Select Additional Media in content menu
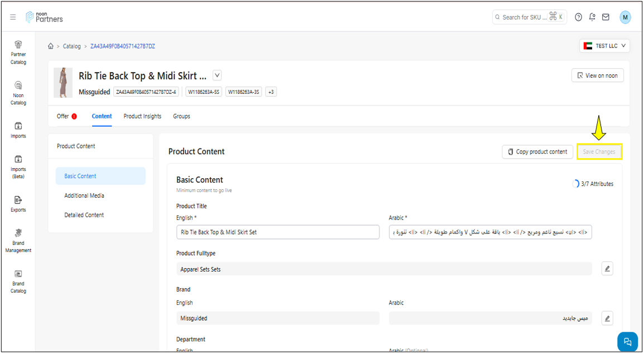Screen dimensions: 644x353 coord(84,195)
